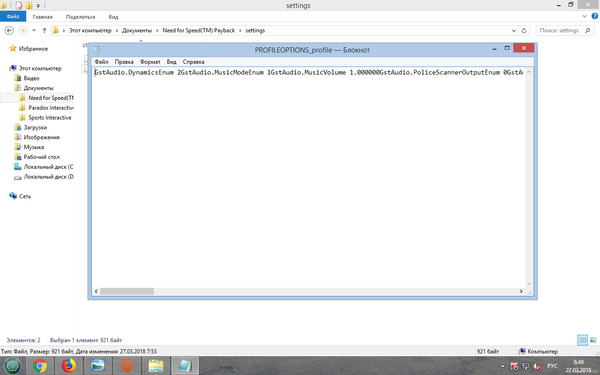The width and height of the screenshot is (600, 375).
Task: Open the blue Файл tab in Explorer
Action: [13, 16]
